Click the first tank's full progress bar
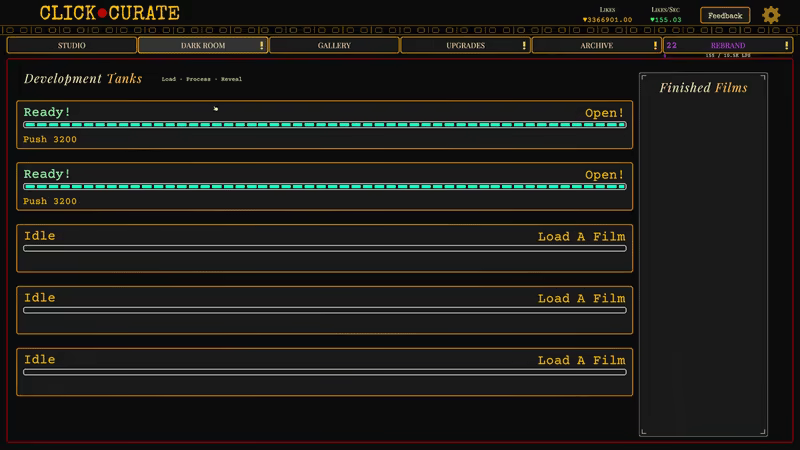This screenshot has width=800, height=450. coord(324,124)
